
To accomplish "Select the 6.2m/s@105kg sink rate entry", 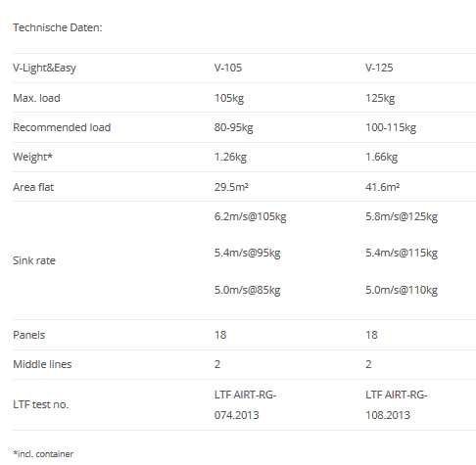I will click(x=250, y=216).
